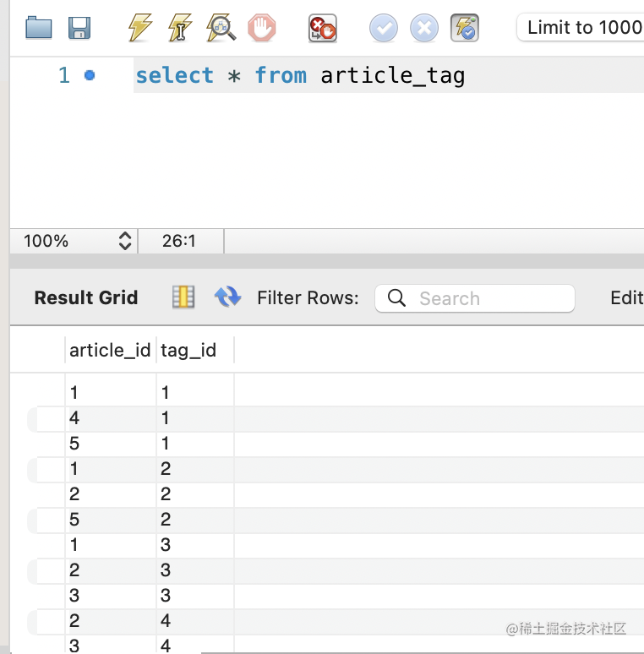644x654 pixels.
Task: Sort by the article_id column header
Action: pyautogui.click(x=110, y=351)
